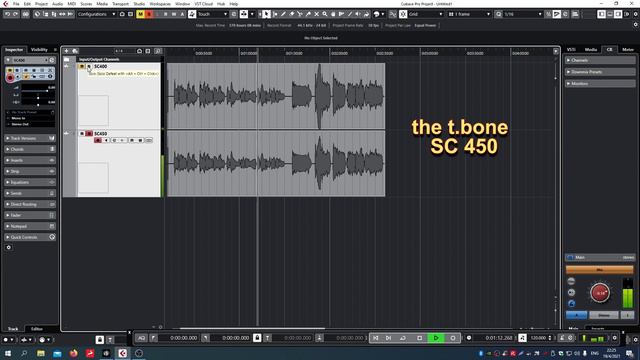640x360 pixels.
Task: Open the 1/16 quantize preset dropdown
Action: click(522, 14)
